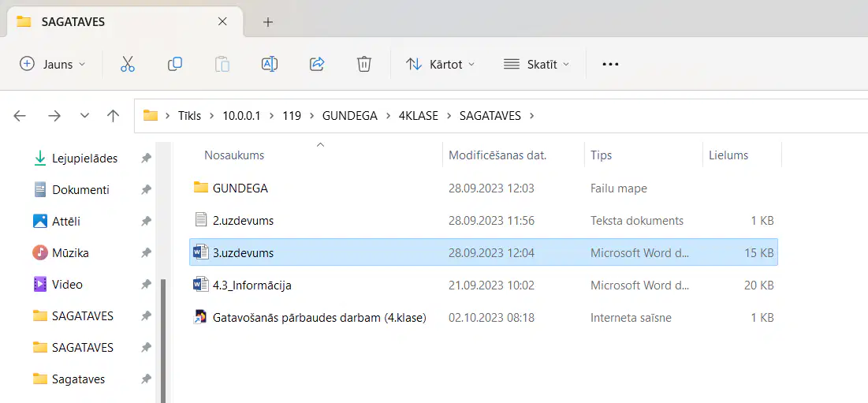Open Mūzika in the sidebar
Image resolution: width=868 pixels, height=403 pixels.
(x=70, y=253)
